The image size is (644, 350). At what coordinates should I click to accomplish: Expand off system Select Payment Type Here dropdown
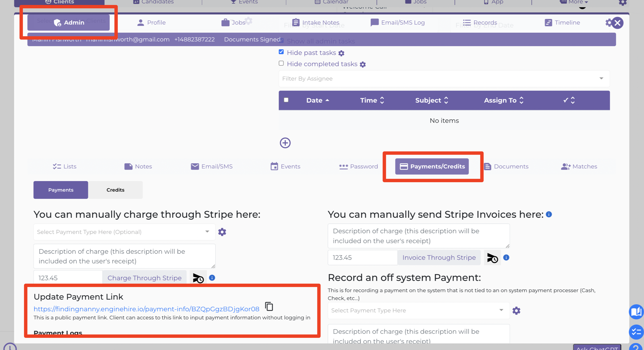pos(418,310)
